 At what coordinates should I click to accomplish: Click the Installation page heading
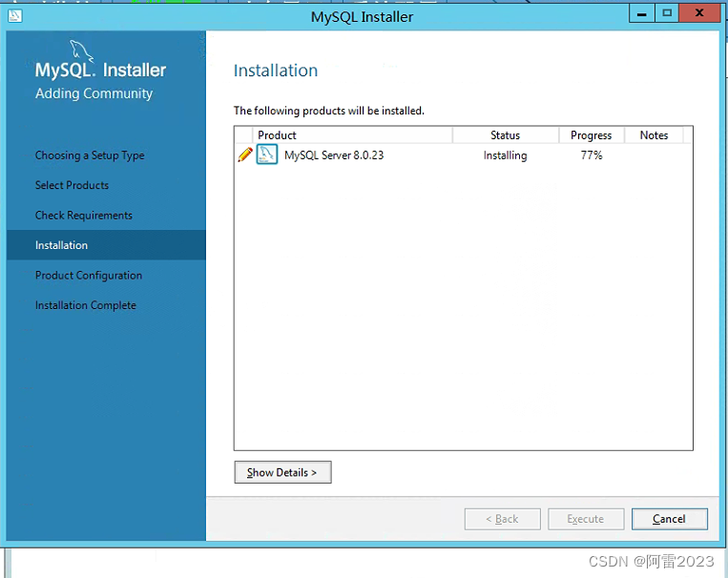(x=276, y=71)
